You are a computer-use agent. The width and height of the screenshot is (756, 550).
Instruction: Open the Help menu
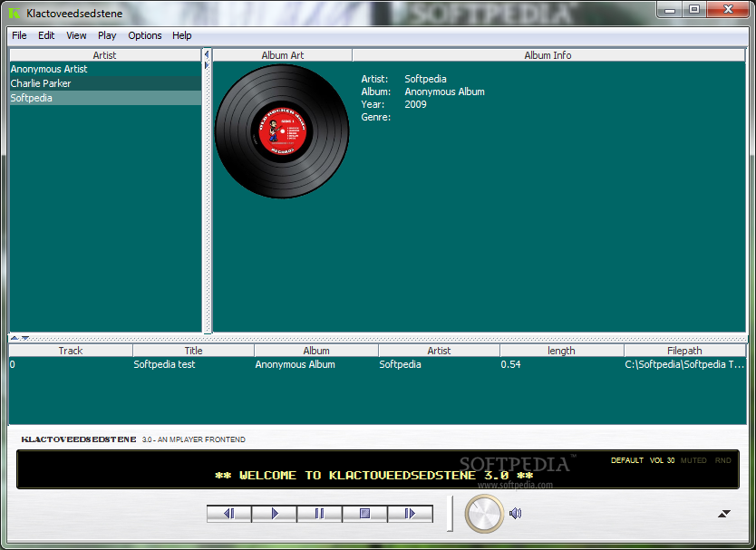182,35
